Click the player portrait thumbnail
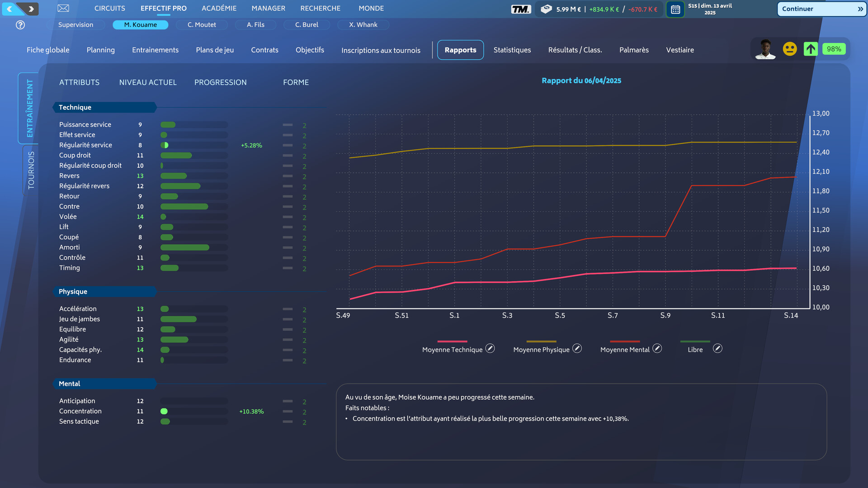Image resolution: width=868 pixels, height=488 pixels. point(765,49)
